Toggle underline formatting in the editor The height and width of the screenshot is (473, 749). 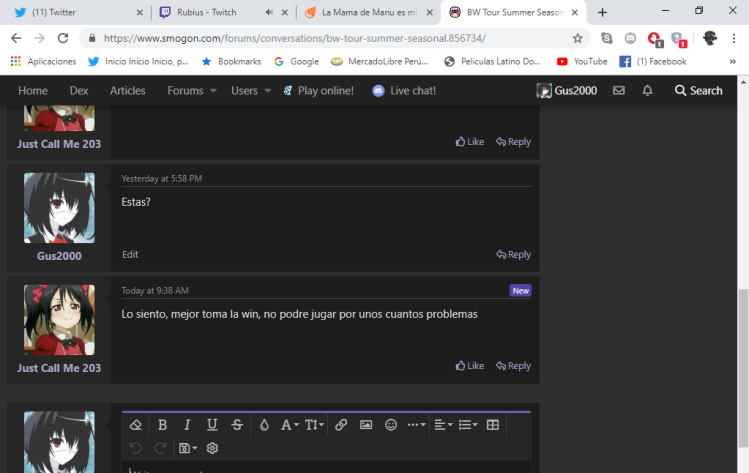(212, 425)
